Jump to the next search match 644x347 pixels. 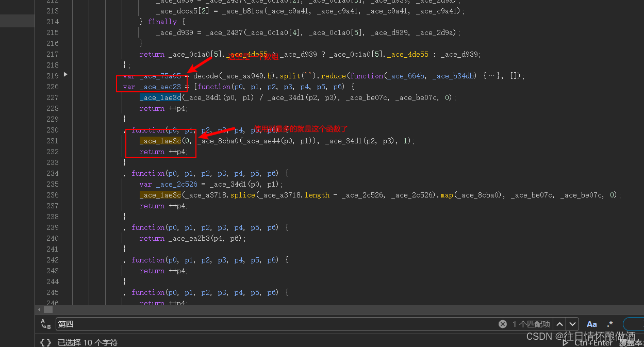pyautogui.click(x=572, y=324)
